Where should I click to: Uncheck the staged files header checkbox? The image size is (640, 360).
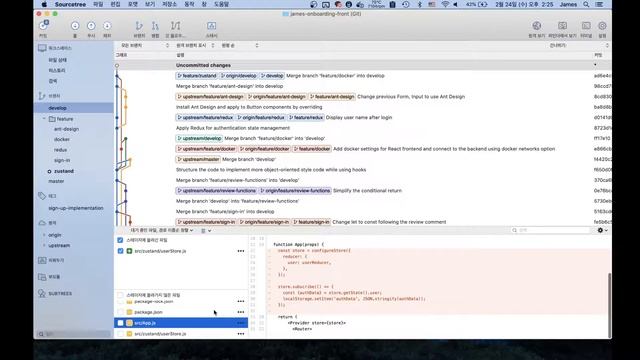click(120, 240)
